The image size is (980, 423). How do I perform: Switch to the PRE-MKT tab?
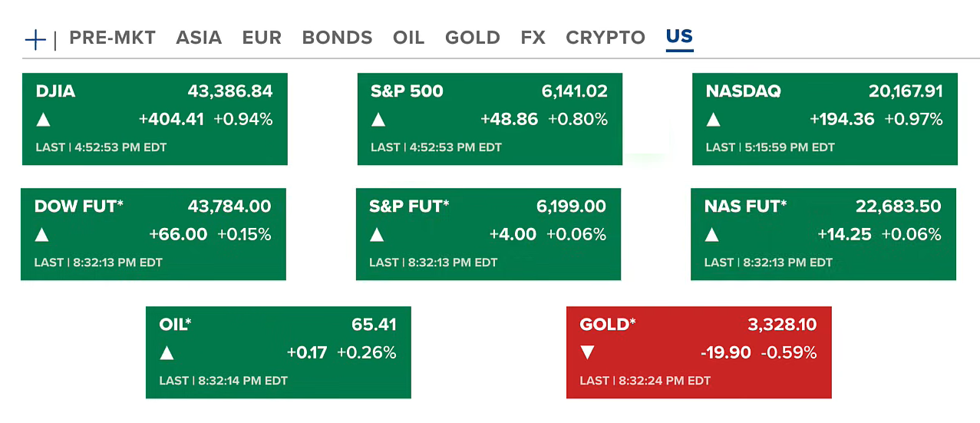click(x=112, y=38)
